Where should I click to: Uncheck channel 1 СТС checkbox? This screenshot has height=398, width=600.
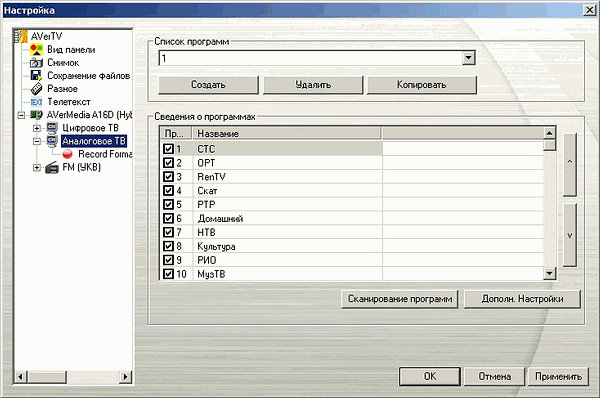coord(168,148)
